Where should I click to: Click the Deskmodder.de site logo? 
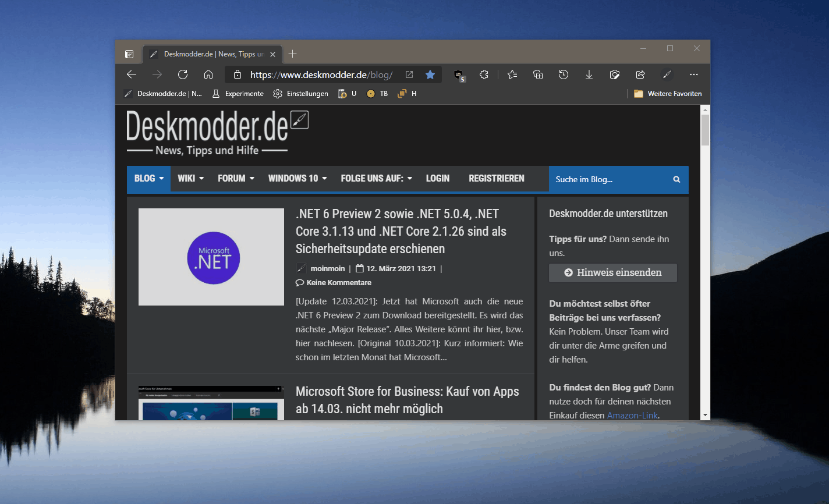217,133
